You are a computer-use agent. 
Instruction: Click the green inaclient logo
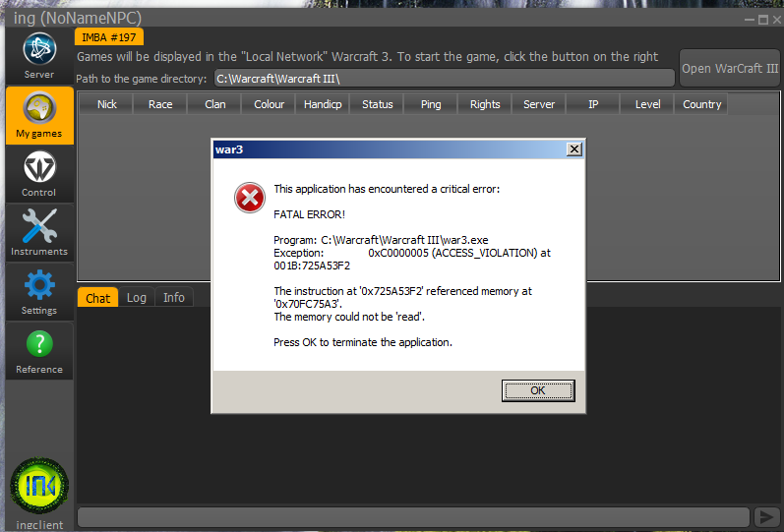pyautogui.click(x=39, y=487)
